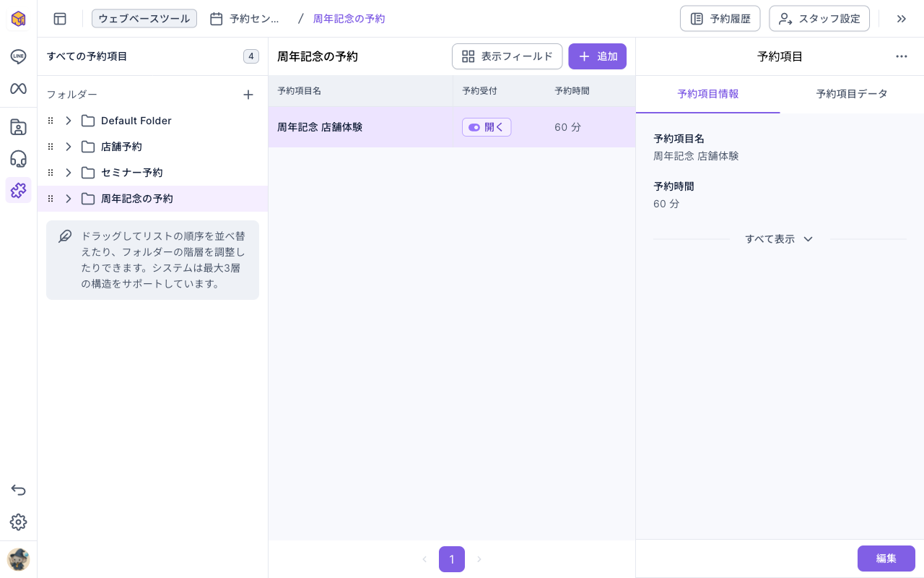Collapse panel with double chevron icon

(x=902, y=19)
